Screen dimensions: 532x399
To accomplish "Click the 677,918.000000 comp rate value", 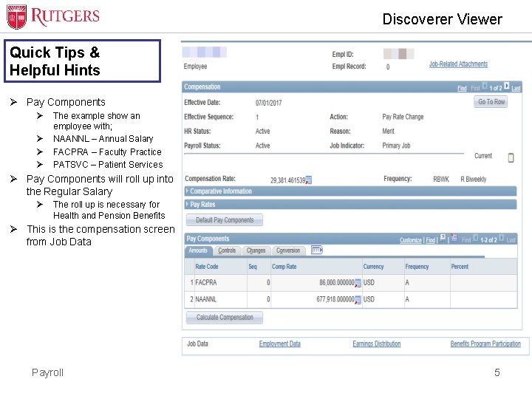I will point(335,299).
